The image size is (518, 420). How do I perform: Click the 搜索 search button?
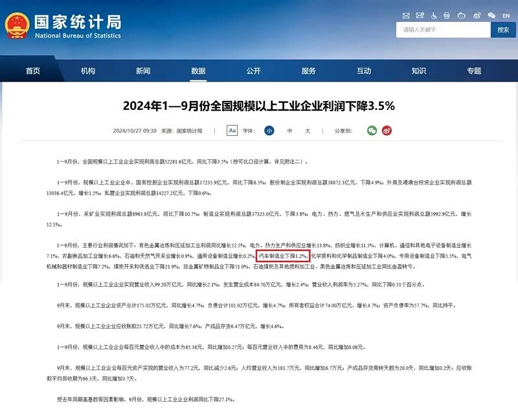503,30
